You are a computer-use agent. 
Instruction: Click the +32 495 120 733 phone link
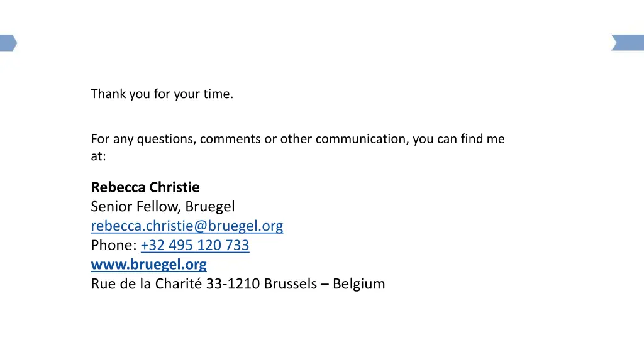[195, 245]
